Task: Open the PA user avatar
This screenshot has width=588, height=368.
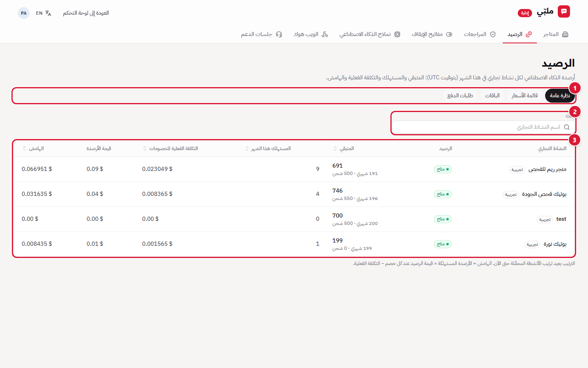Action: point(24,13)
